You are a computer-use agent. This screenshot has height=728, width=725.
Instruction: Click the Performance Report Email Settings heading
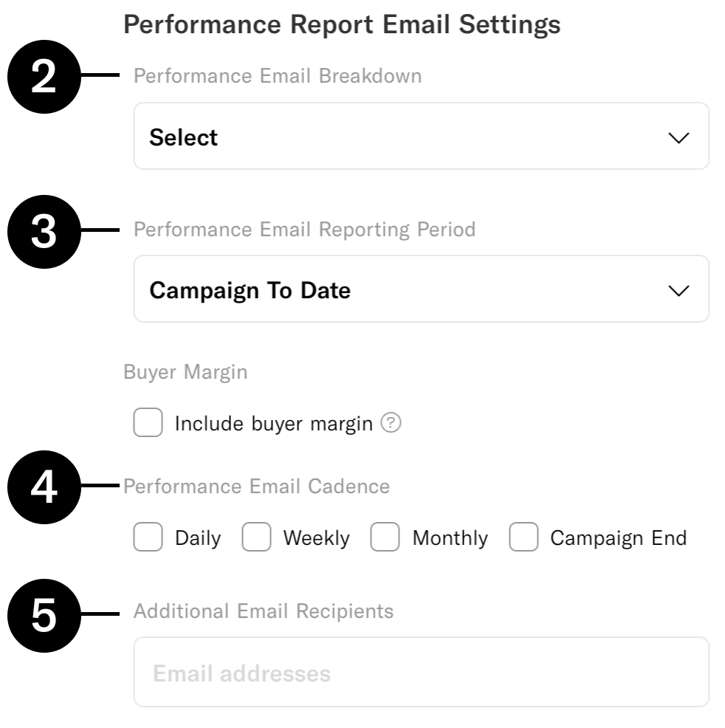tap(342, 25)
